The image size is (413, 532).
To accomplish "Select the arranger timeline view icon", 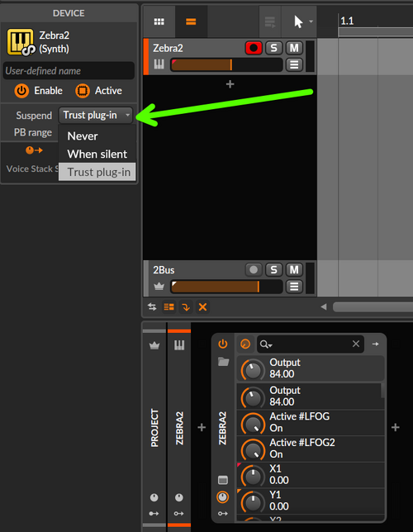I will (x=191, y=21).
